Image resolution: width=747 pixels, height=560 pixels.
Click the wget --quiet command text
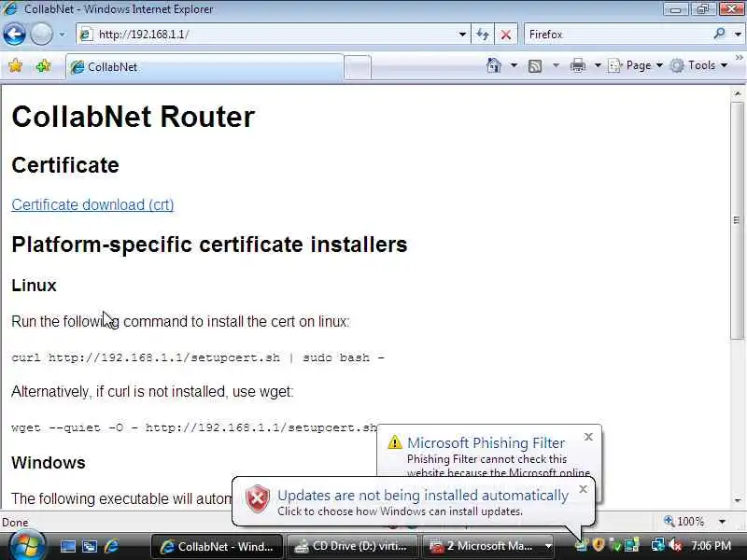(x=194, y=427)
